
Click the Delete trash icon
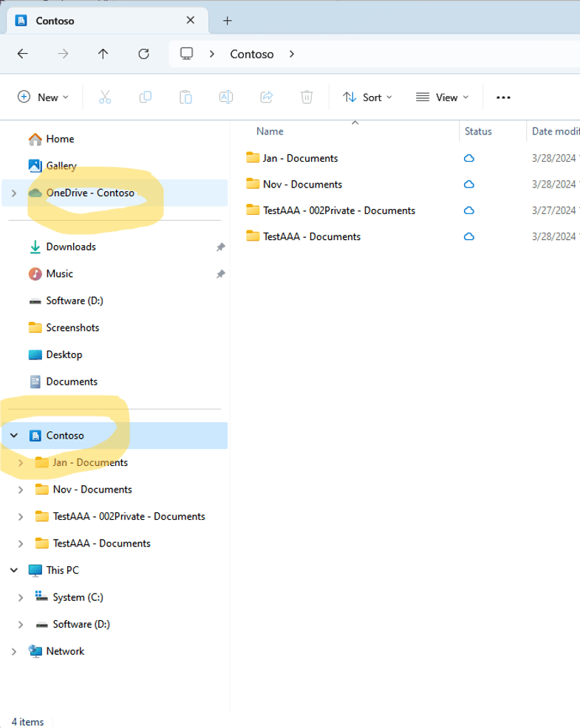307,97
